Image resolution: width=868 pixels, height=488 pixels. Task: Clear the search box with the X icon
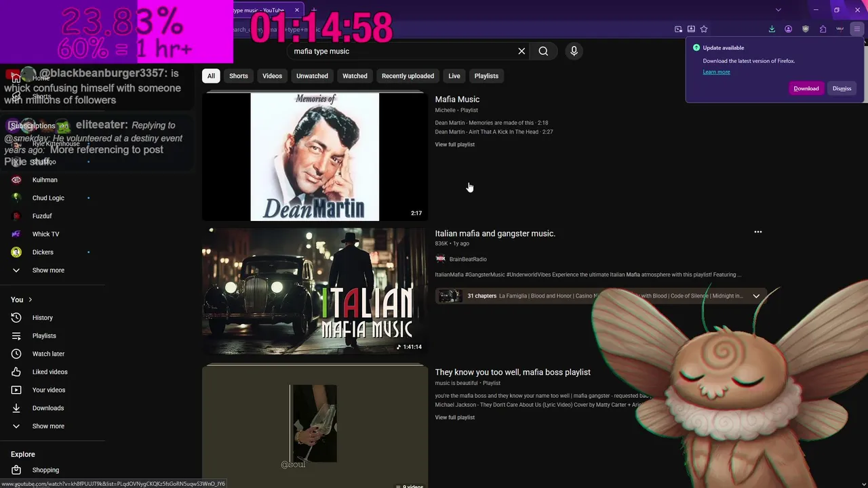521,51
